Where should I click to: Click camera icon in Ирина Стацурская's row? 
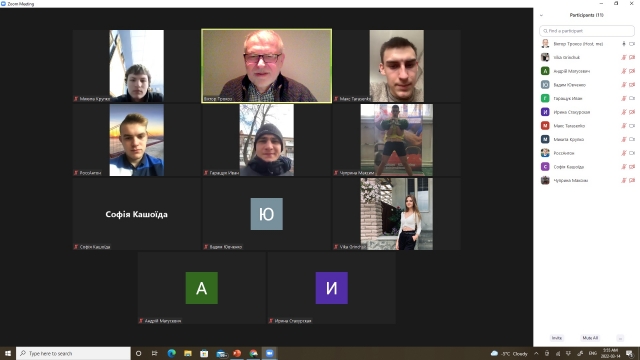pyautogui.click(x=632, y=112)
